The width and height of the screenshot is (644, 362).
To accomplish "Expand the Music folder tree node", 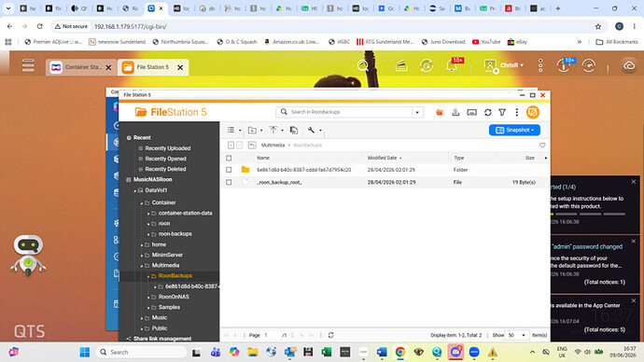I will (142, 318).
